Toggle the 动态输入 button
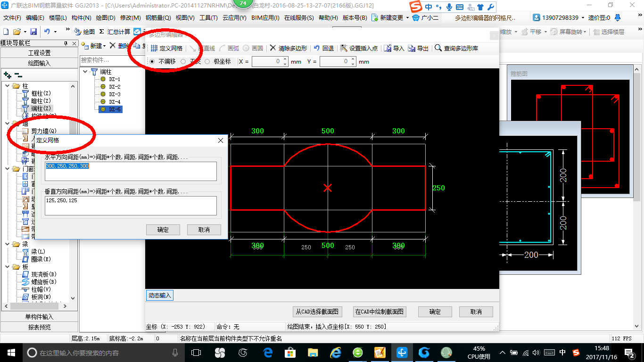This screenshot has width=644, height=362. (x=160, y=296)
